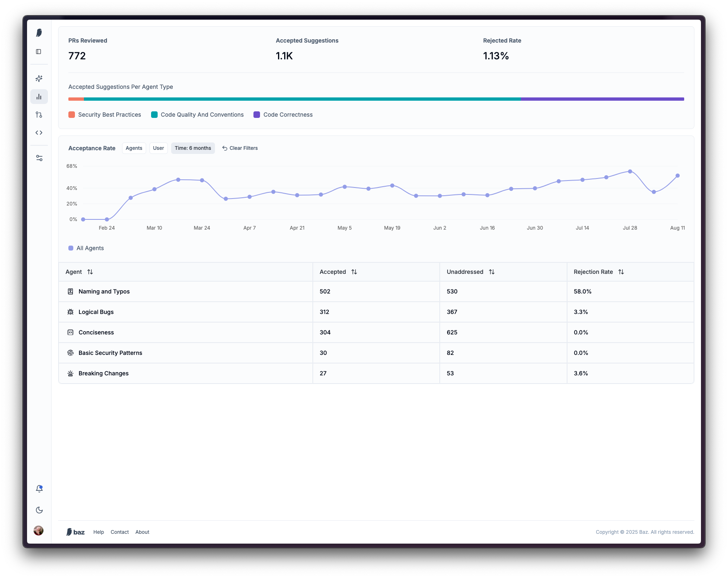Toggle the sidebar panel icon
This screenshot has width=728, height=578.
tap(38, 52)
